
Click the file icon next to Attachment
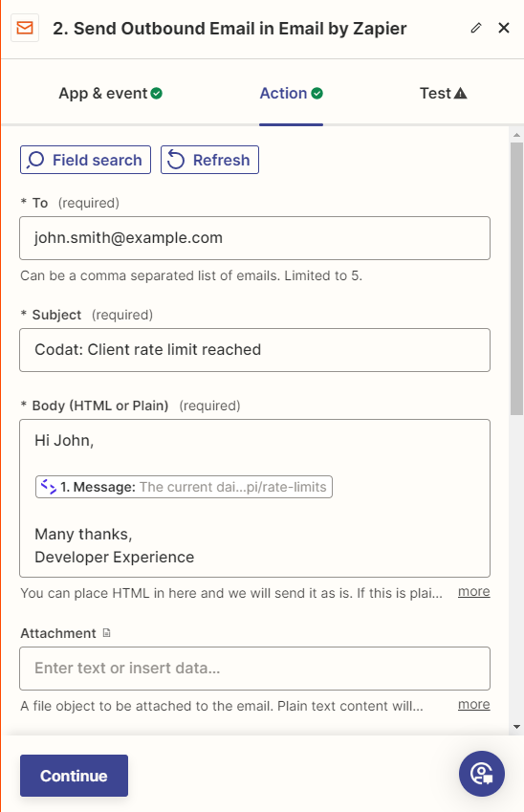[x=107, y=633]
